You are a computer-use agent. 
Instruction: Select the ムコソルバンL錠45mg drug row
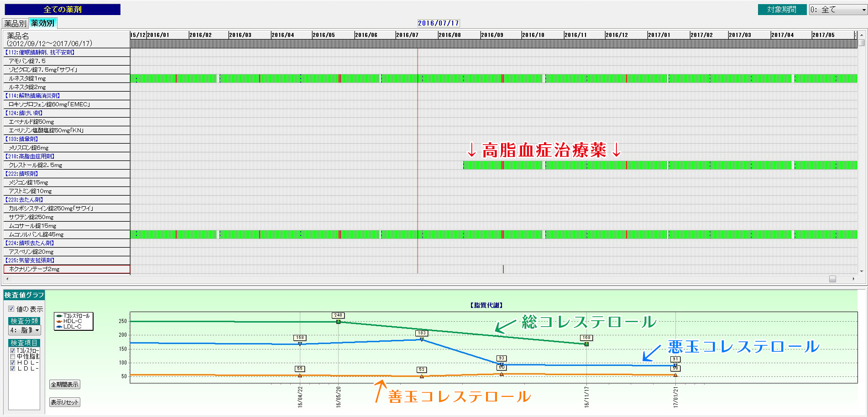point(67,235)
